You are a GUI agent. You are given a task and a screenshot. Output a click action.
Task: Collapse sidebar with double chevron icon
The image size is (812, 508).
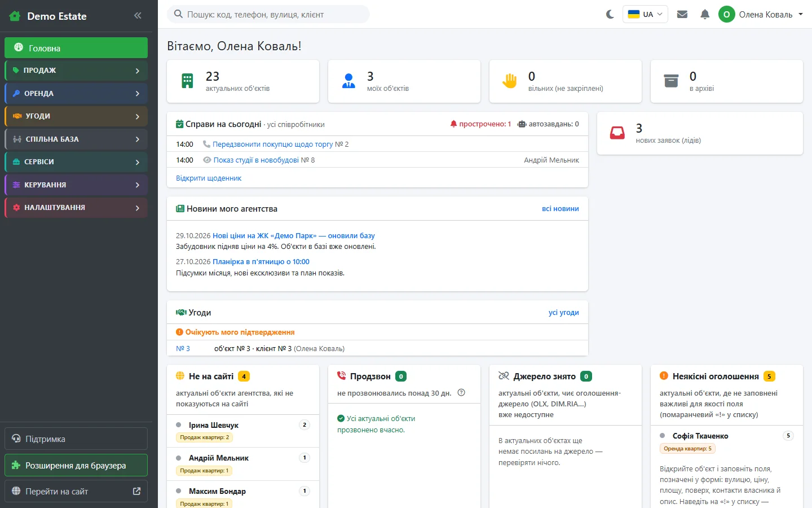(x=138, y=16)
